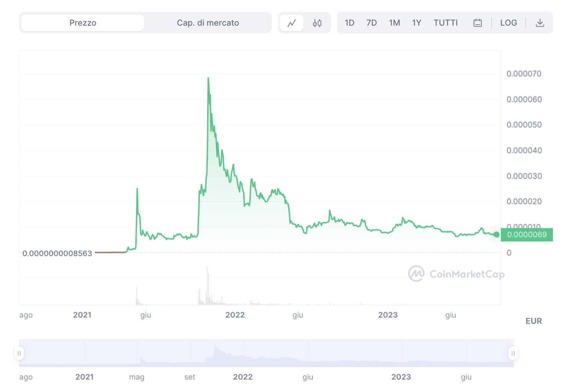Switch to Cap. di mercato tab
569x392 pixels.
click(208, 23)
